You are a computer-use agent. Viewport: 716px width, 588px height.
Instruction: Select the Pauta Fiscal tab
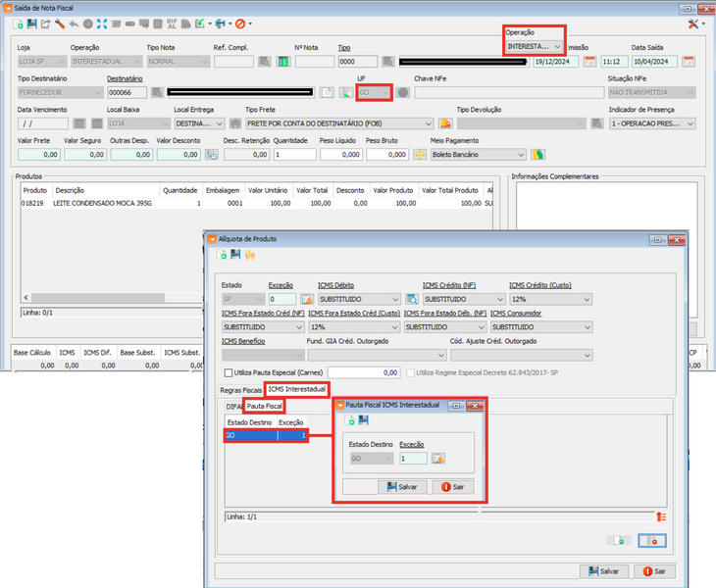click(x=264, y=405)
